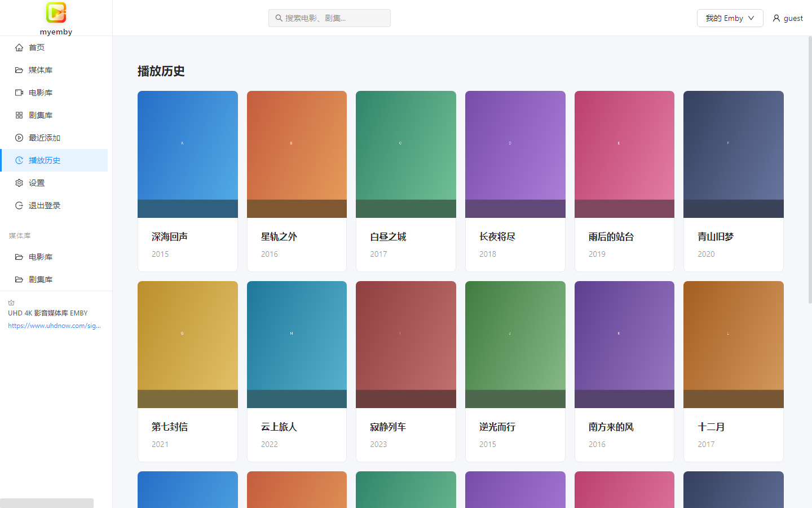This screenshot has height=508, width=812.
Task: Open the 白昼之城 poster
Action: pyautogui.click(x=406, y=154)
